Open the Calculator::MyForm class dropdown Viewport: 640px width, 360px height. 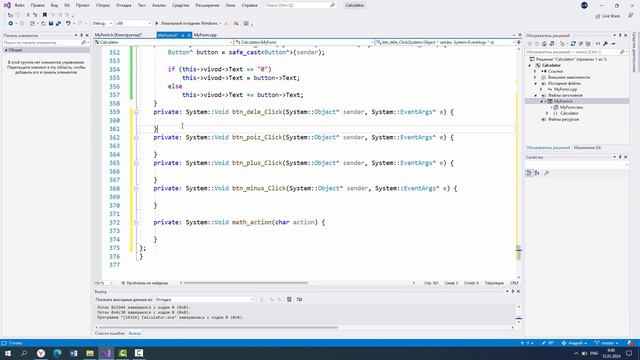pos(304,42)
